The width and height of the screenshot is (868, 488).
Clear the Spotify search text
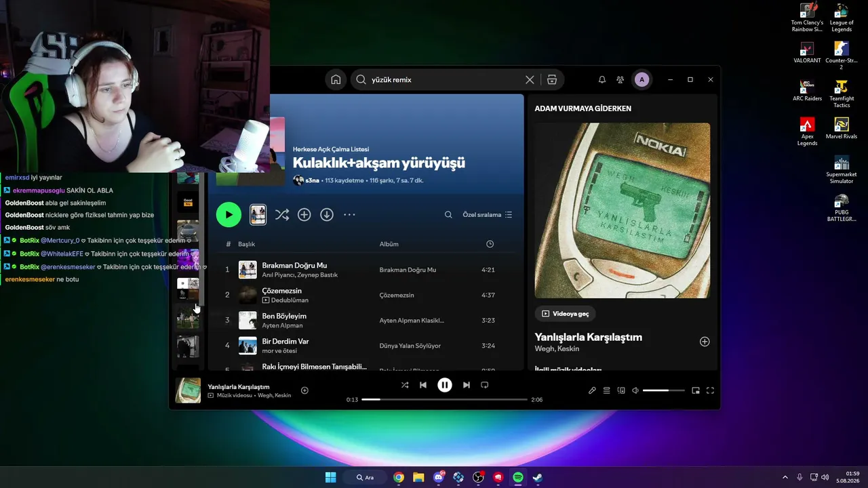click(530, 79)
